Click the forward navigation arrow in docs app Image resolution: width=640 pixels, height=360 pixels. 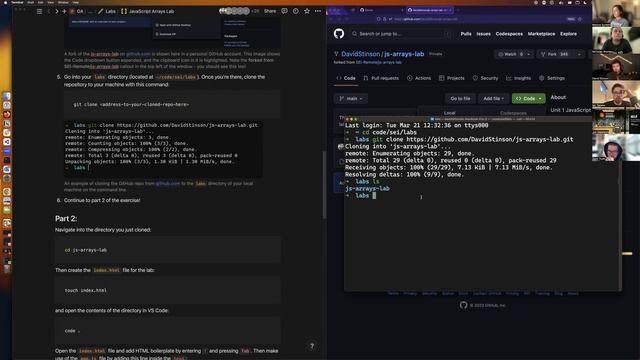(57, 11)
